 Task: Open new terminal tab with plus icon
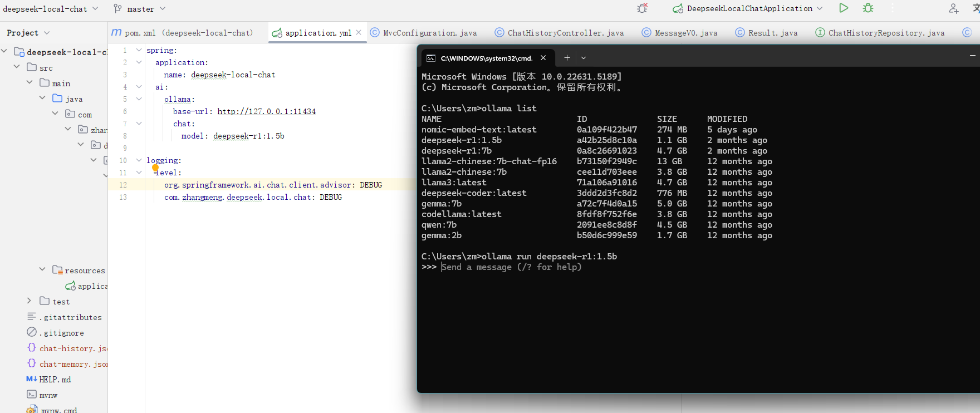(x=567, y=58)
